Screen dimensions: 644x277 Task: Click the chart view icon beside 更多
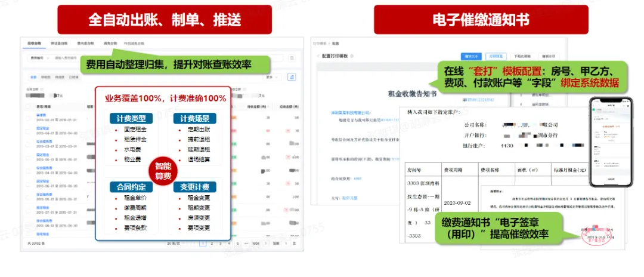click(292, 77)
